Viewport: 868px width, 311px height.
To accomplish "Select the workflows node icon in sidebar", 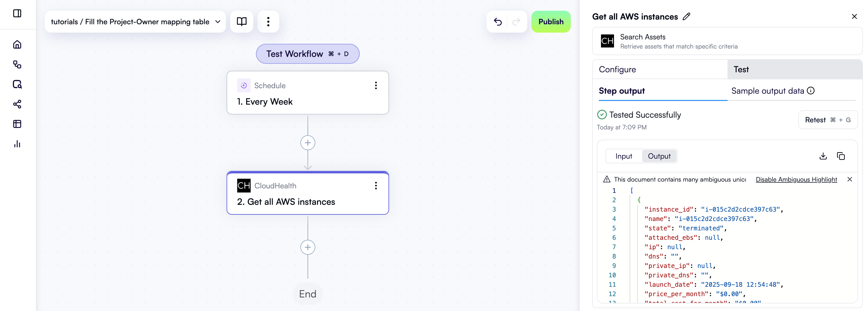I will point(17,65).
